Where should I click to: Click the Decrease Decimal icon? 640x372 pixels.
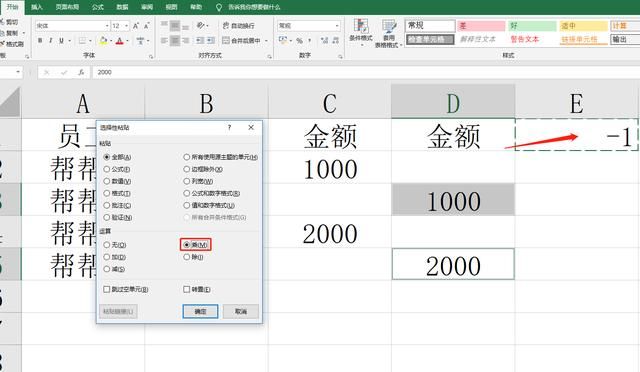(336, 40)
